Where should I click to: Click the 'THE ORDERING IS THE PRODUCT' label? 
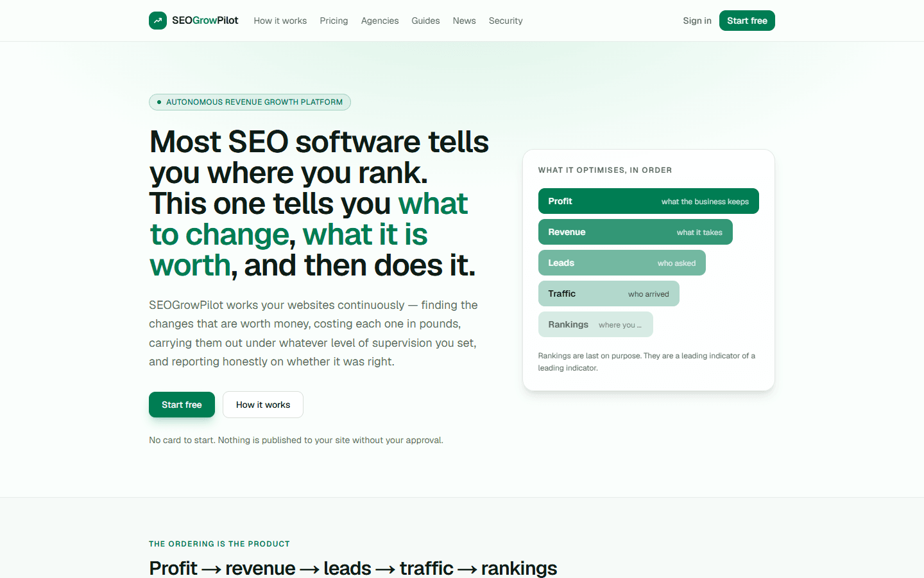tap(219, 544)
